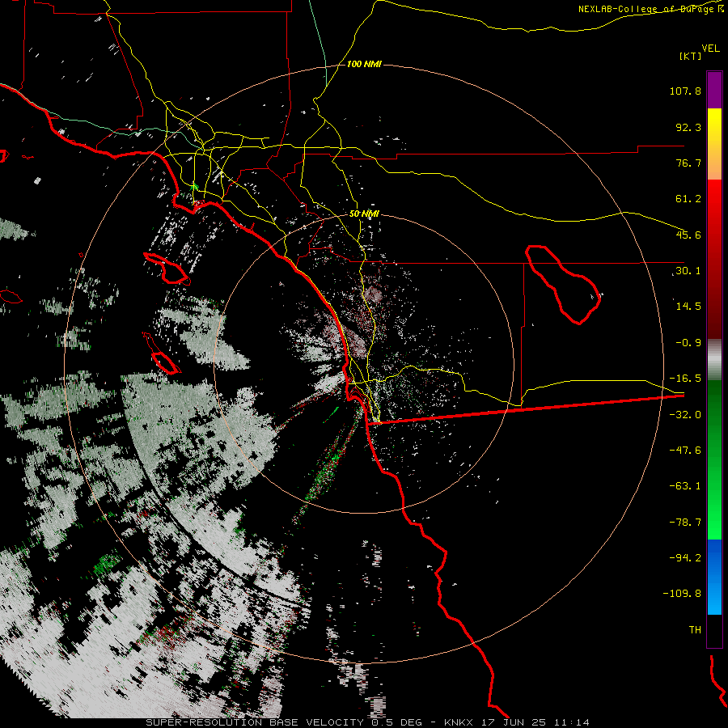
Task: Click the -109.8 velocity scale label
Action: pos(682,594)
